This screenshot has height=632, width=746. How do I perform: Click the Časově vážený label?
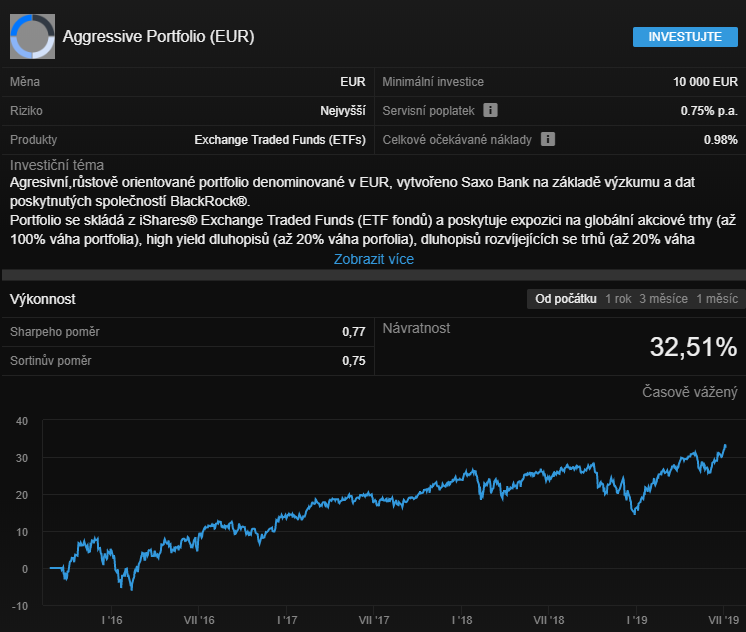[689, 392]
